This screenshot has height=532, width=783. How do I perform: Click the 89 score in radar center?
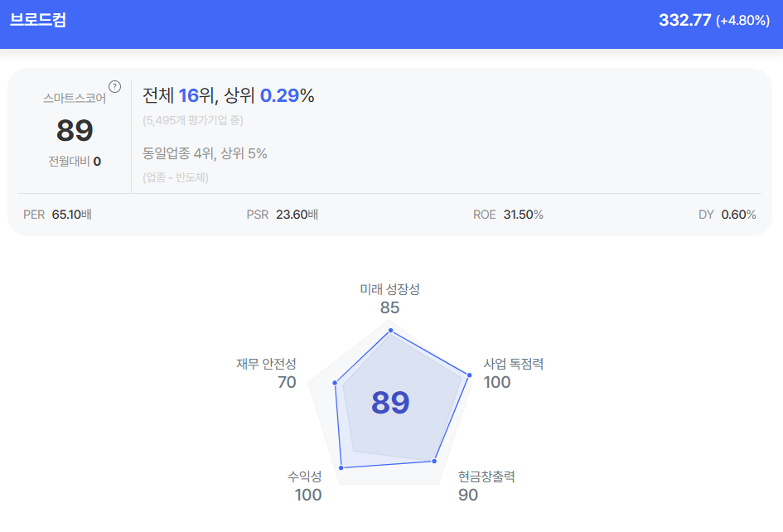pos(390,403)
